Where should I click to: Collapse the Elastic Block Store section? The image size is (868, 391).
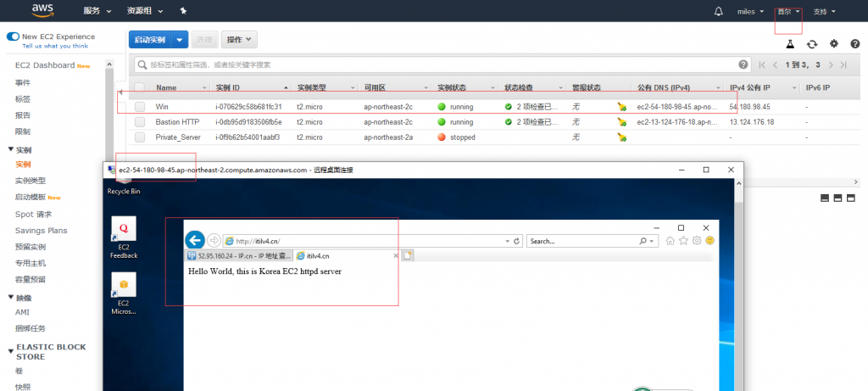click(10, 350)
